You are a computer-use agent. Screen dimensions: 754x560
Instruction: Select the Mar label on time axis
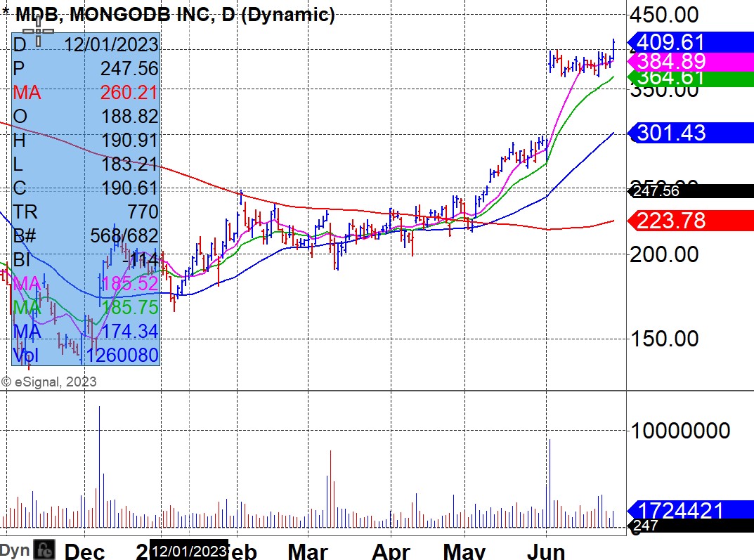308,552
